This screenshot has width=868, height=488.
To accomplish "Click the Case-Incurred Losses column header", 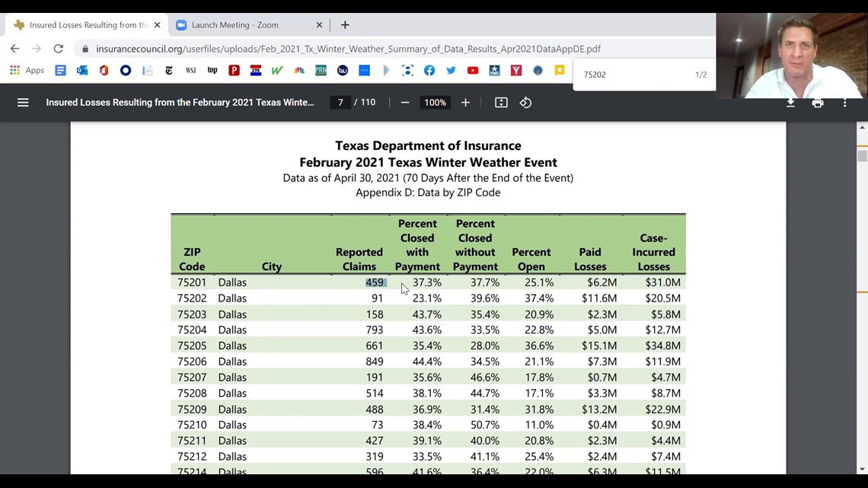I will point(654,252).
